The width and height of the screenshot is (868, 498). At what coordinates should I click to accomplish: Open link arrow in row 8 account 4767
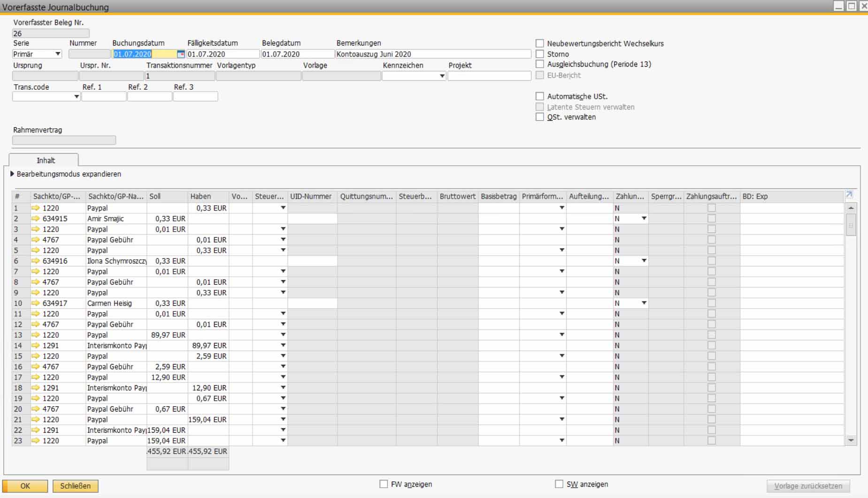[36, 282]
